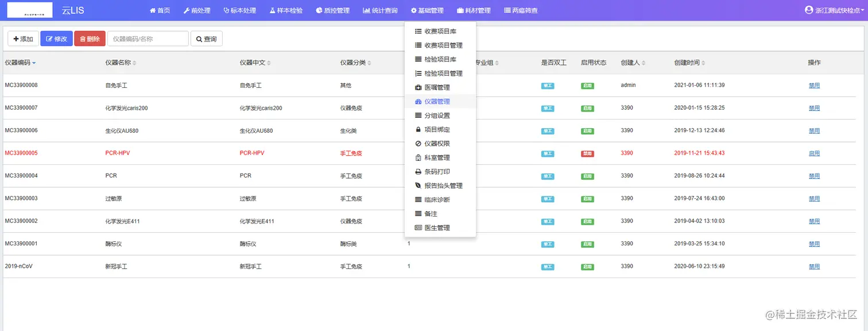Click the ban icon beside 仪器权限

(417, 143)
